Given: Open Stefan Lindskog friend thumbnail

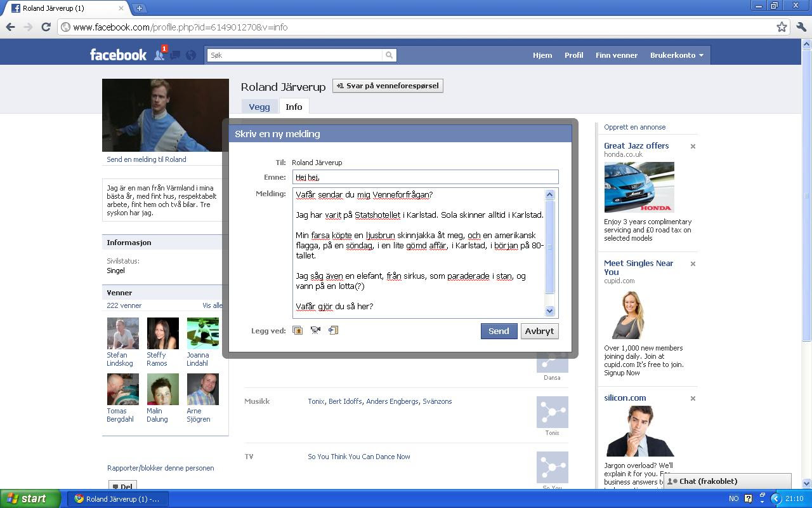Looking at the screenshot, I should (123, 333).
